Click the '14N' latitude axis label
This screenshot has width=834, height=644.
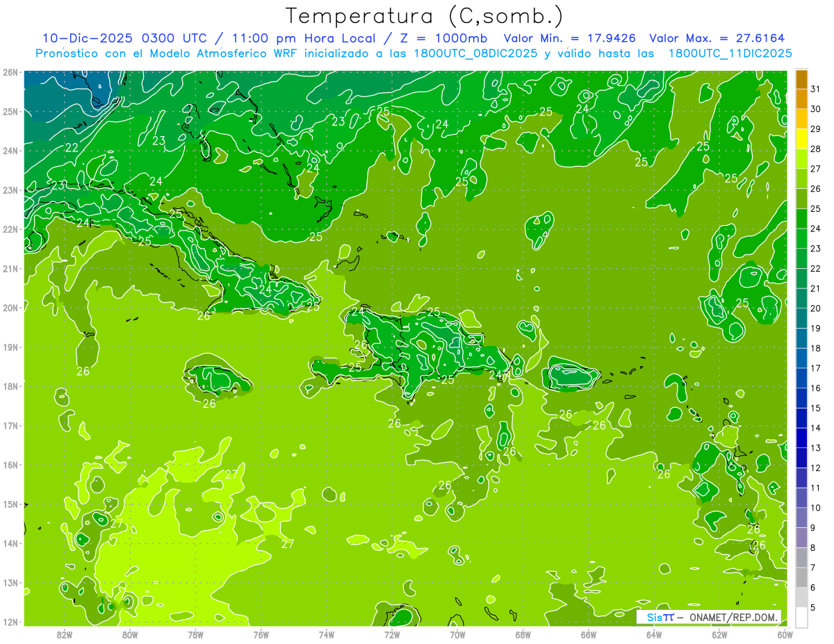point(10,543)
